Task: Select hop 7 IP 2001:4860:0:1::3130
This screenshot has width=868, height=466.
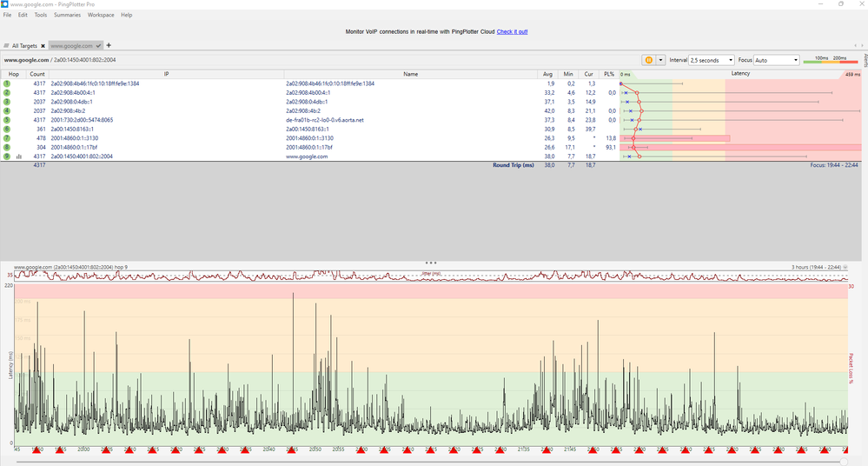Action: pos(74,138)
